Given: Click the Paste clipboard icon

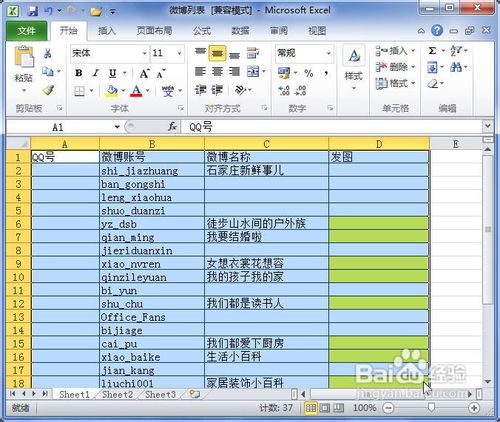Looking at the screenshot, I should coord(24,57).
